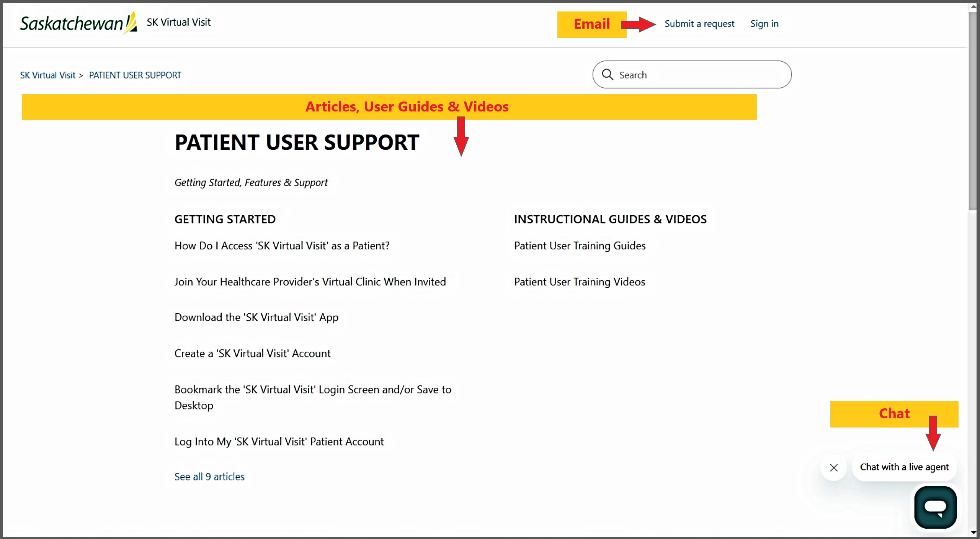Open Create a 'SK Virtual Visit' Account

[x=252, y=353]
